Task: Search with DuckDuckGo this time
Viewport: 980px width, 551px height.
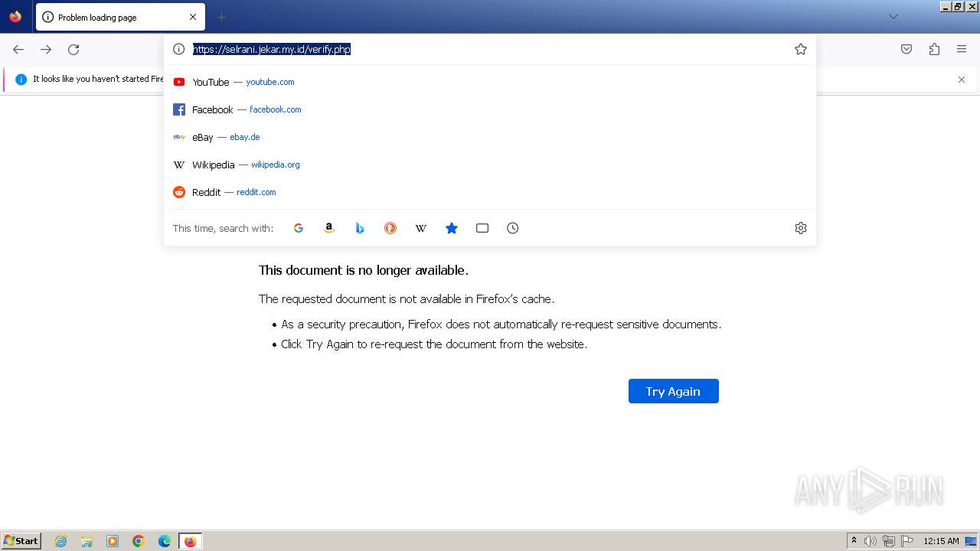Action: pos(390,228)
